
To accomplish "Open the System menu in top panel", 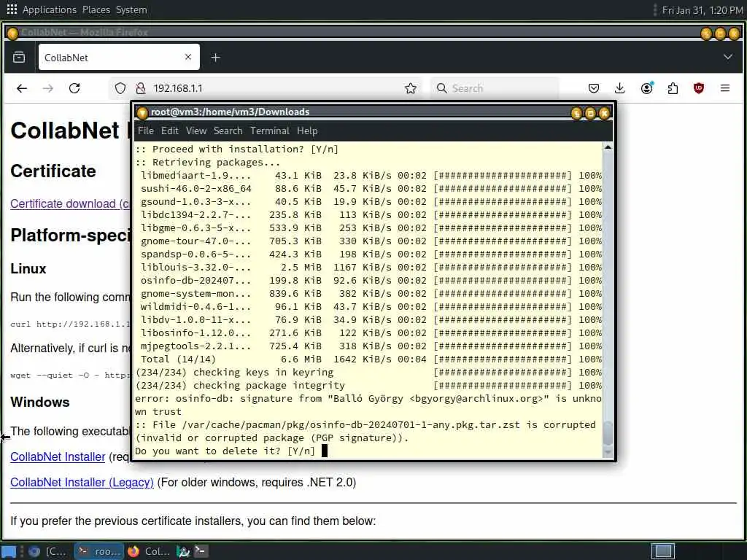I will click(x=131, y=9).
